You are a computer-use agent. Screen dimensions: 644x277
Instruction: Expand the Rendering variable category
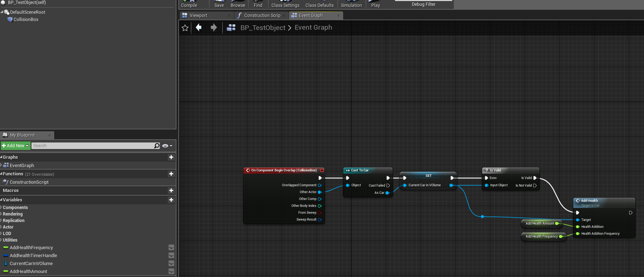tap(1, 214)
